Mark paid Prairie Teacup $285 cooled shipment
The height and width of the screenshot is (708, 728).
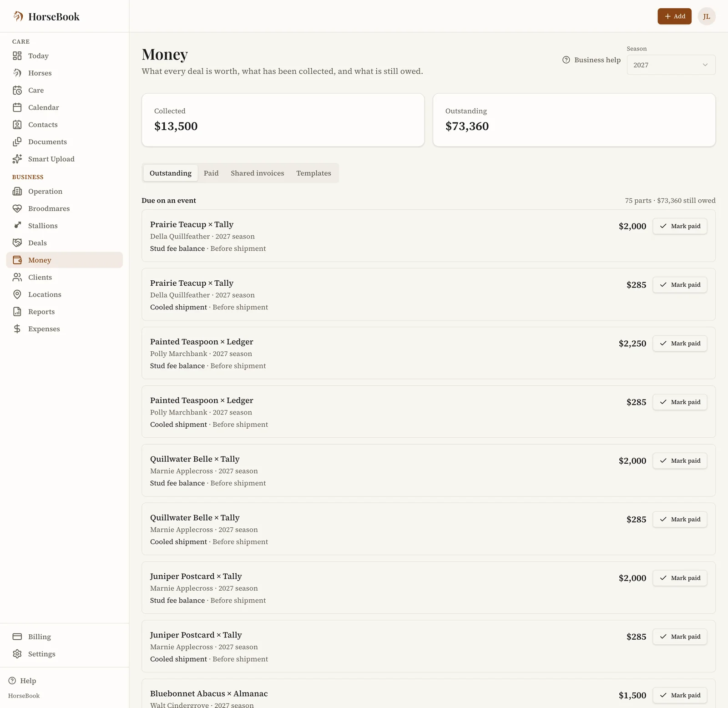click(x=680, y=285)
